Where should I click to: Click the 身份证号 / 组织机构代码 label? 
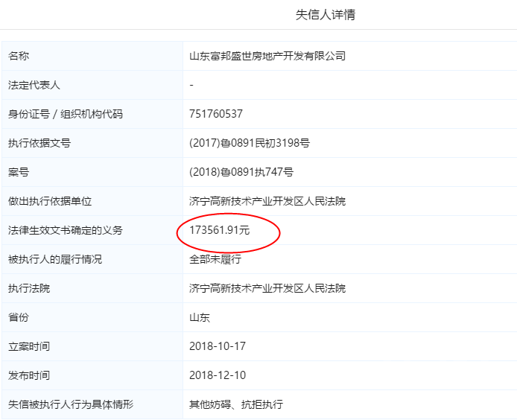[x=65, y=114]
